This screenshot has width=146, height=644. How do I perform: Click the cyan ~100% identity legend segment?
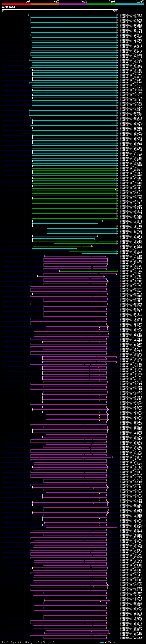[x=130, y=4]
